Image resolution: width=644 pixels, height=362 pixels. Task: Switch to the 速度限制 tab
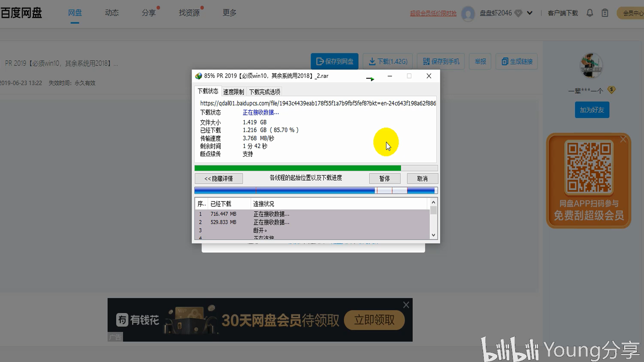point(233,91)
